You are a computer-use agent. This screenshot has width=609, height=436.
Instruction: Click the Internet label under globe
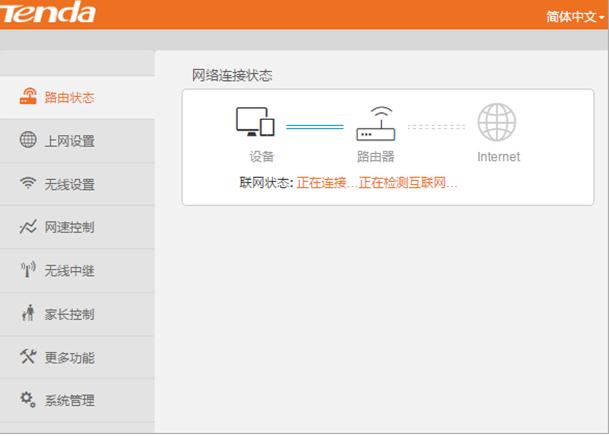pos(498,156)
